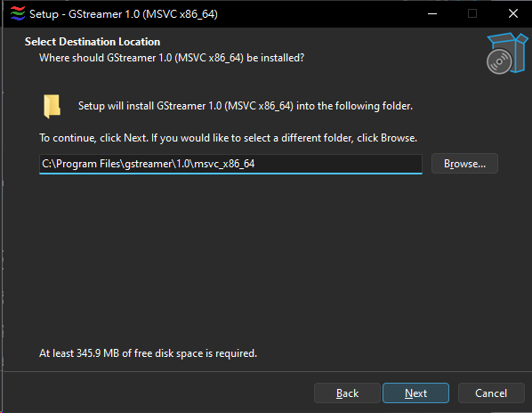Click the GStreamer logo in title bar
The image size is (532, 413).
(x=18, y=14)
